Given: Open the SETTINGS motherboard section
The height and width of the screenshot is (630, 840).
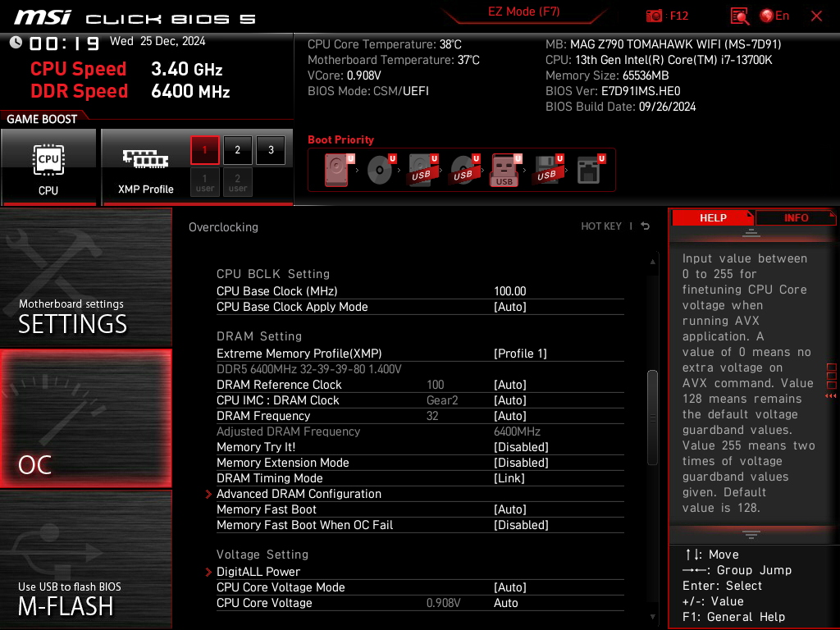Looking at the screenshot, I should [85, 277].
